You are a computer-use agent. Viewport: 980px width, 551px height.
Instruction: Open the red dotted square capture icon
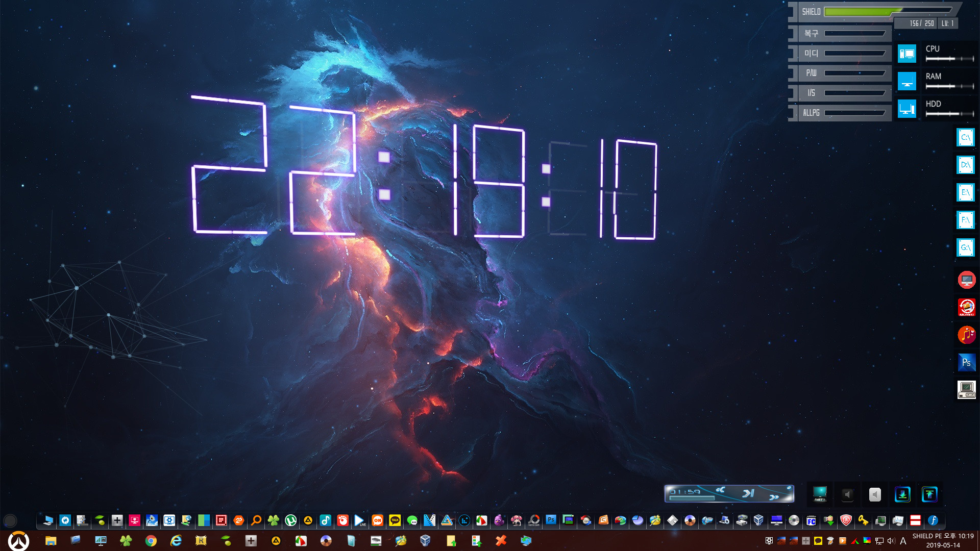221,520
